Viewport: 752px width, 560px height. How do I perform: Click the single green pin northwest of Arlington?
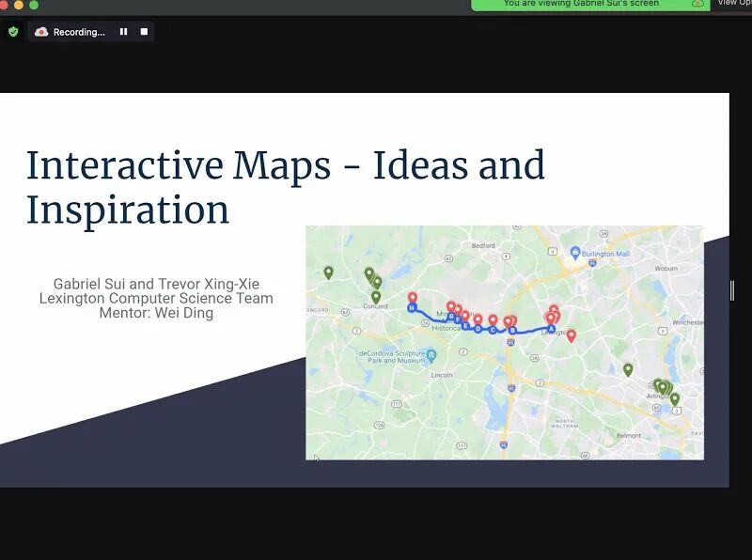[628, 369]
